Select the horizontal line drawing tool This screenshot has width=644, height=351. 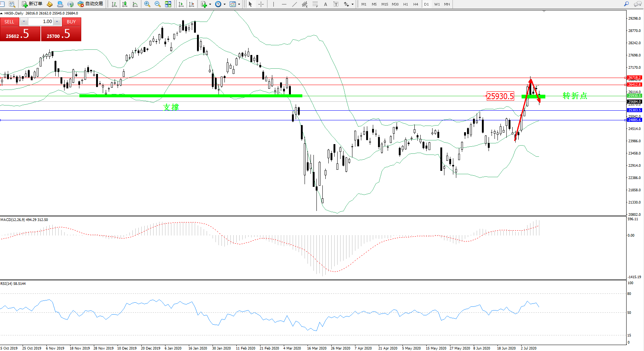tap(284, 4)
